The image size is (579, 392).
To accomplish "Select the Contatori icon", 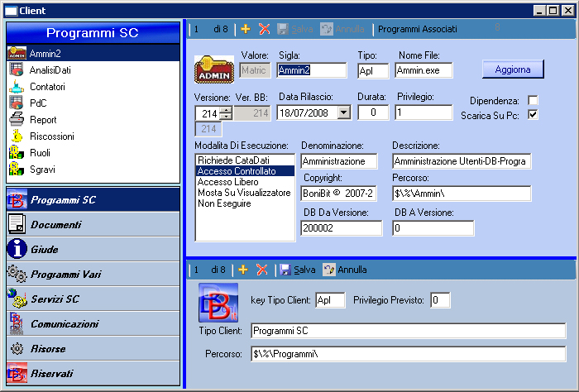I will tap(17, 86).
